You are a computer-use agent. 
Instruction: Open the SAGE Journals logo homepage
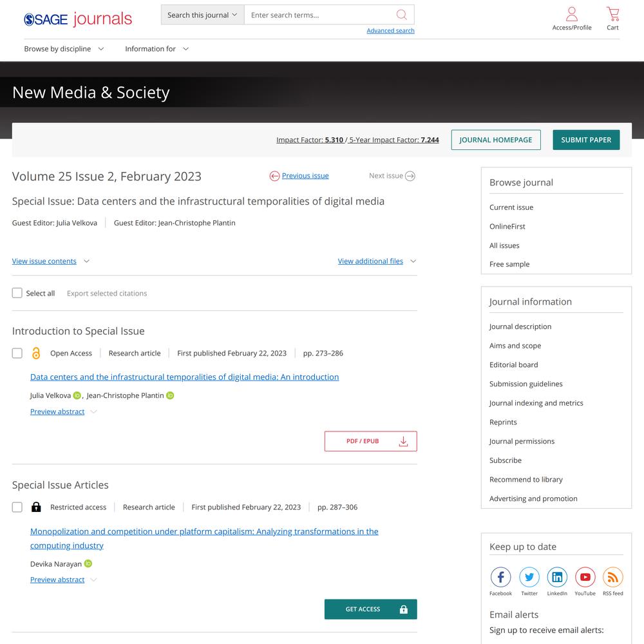(x=78, y=19)
